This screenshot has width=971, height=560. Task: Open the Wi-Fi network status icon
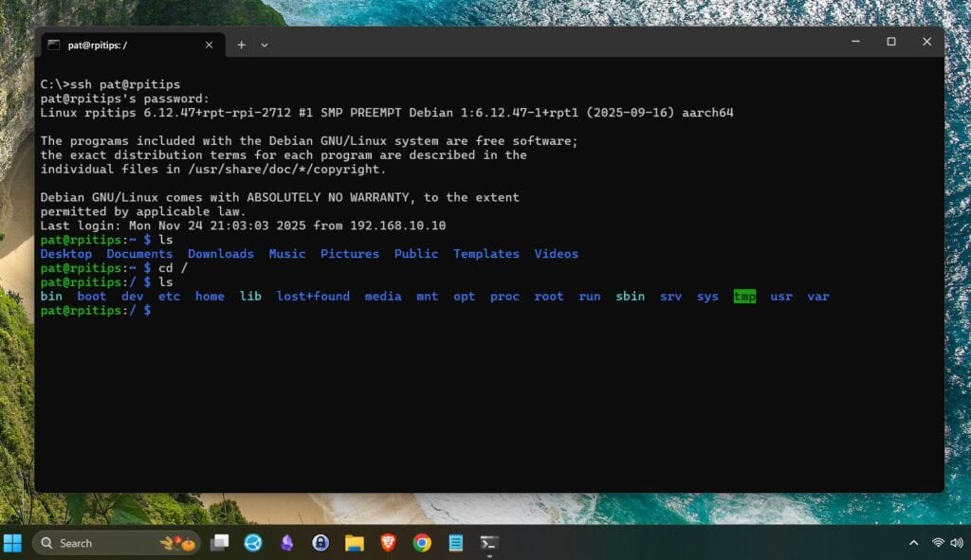938,543
